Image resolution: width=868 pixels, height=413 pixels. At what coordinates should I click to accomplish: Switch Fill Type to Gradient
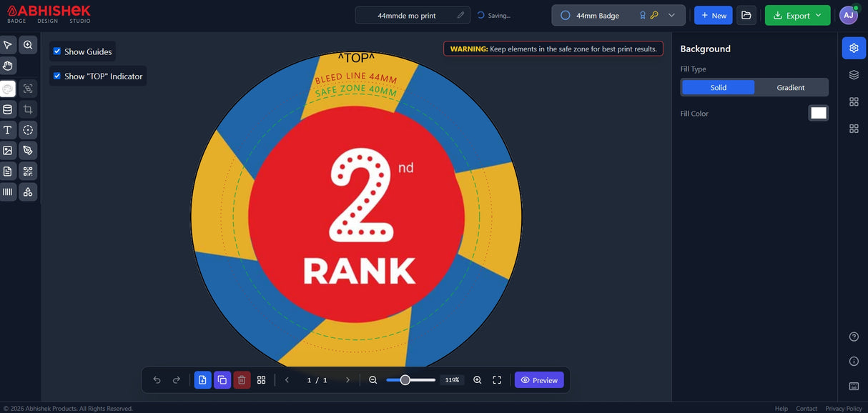(x=791, y=87)
